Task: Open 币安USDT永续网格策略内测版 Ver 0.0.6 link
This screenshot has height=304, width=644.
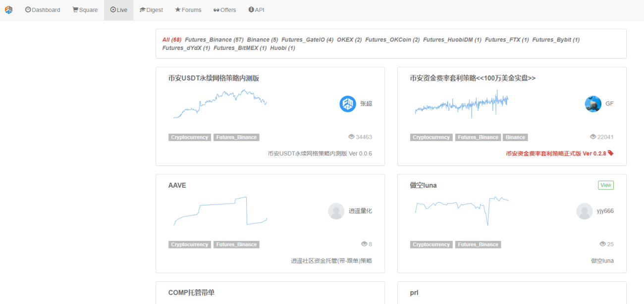Action: click(x=320, y=153)
